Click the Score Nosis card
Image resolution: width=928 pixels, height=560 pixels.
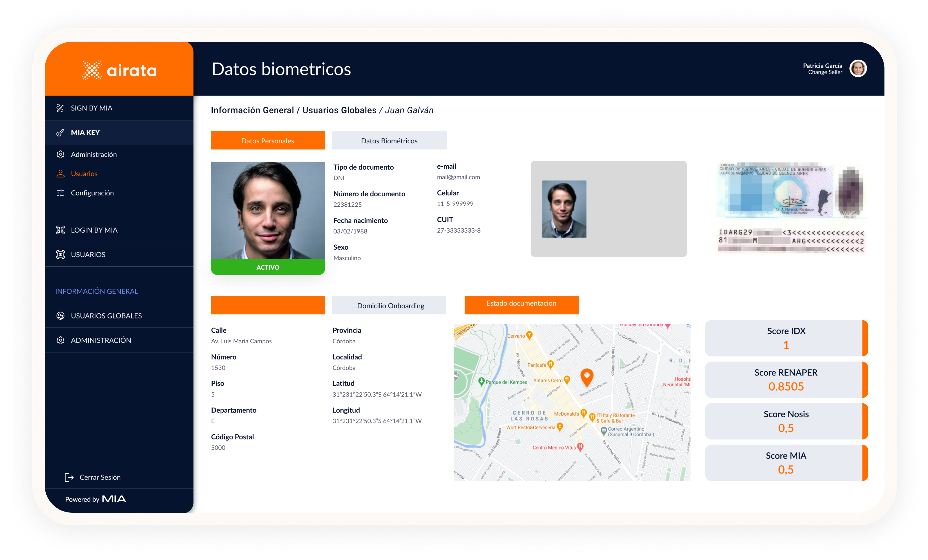coord(786,421)
